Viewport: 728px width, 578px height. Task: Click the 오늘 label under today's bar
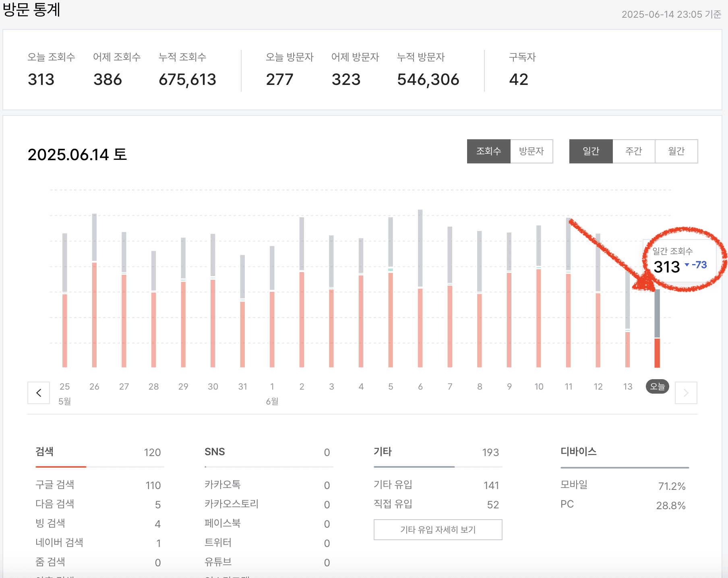[x=657, y=387]
